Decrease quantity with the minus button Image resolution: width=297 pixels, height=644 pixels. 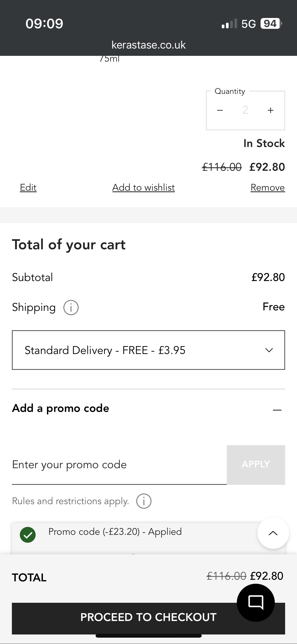pos(220,110)
